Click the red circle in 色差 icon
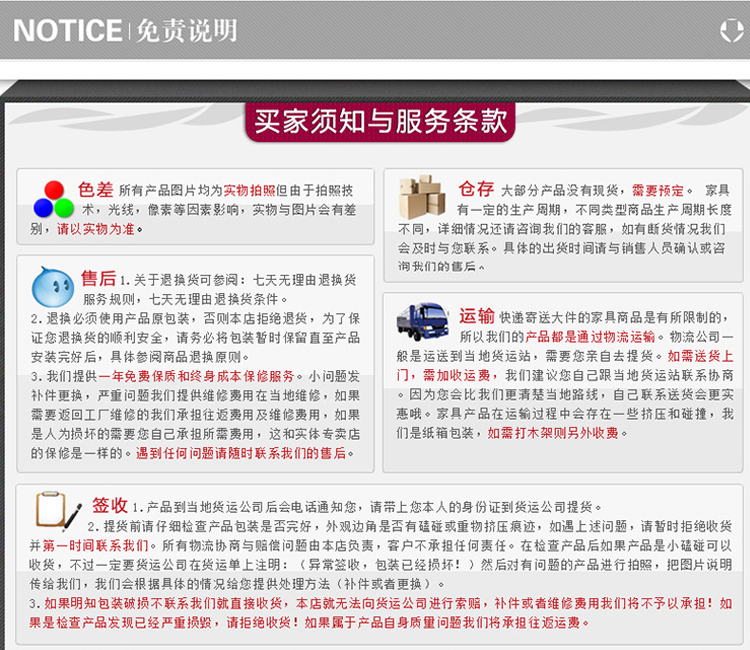This screenshot has height=650, width=750. pos(54,190)
